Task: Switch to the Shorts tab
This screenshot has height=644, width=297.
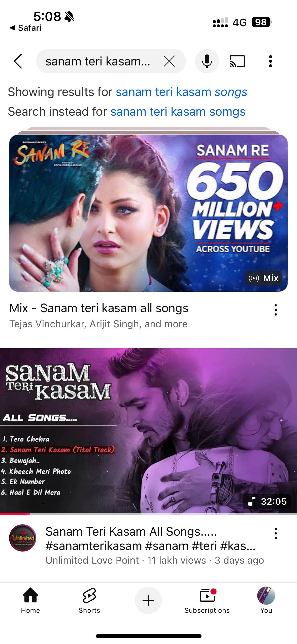Action: [x=89, y=601]
